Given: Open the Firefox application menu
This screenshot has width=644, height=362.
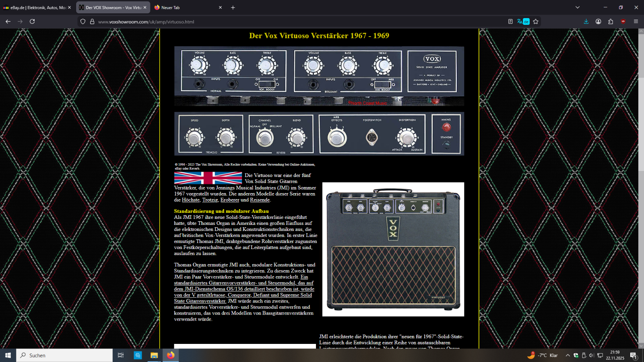Looking at the screenshot, I should (636, 22).
